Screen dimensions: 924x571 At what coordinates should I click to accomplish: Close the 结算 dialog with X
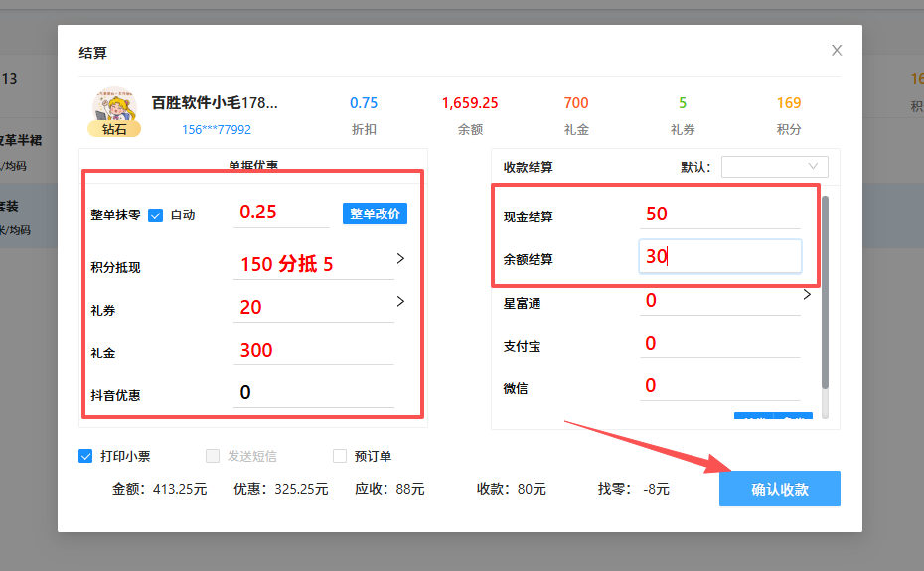tap(837, 50)
